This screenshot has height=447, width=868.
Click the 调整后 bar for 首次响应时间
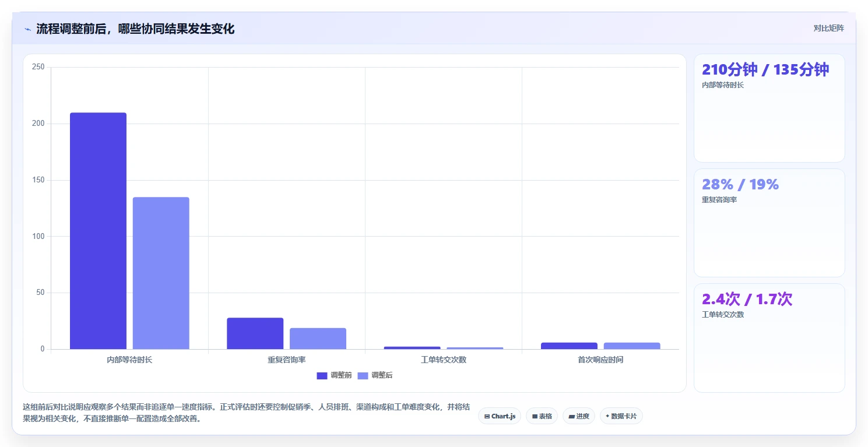pyautogui.click(x=632, y=346)
